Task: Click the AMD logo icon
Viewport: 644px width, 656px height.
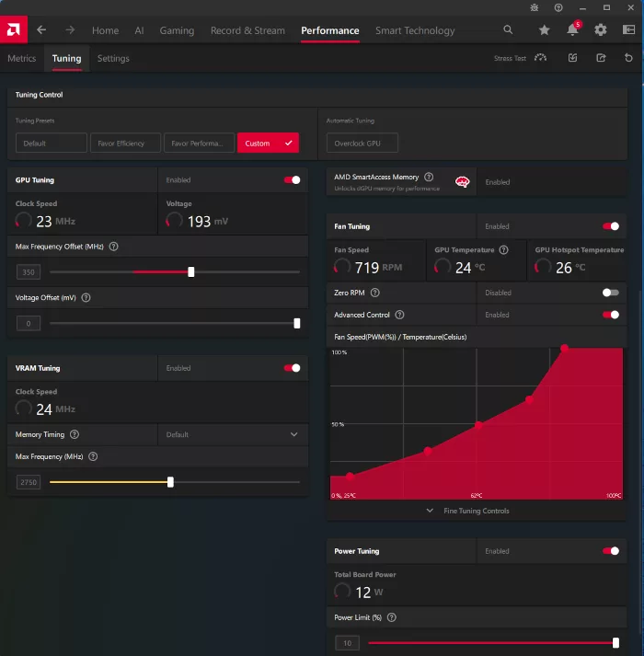Action: click(14, 29)
